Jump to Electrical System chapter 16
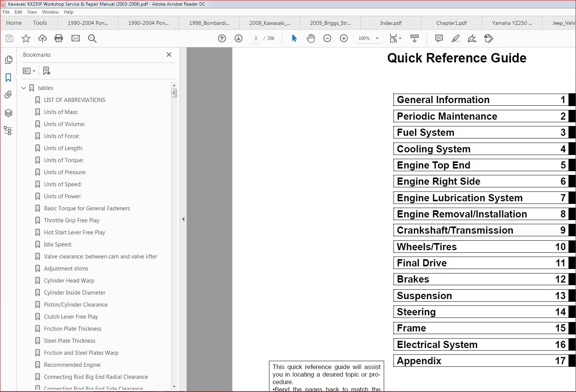 pos(481,345)
